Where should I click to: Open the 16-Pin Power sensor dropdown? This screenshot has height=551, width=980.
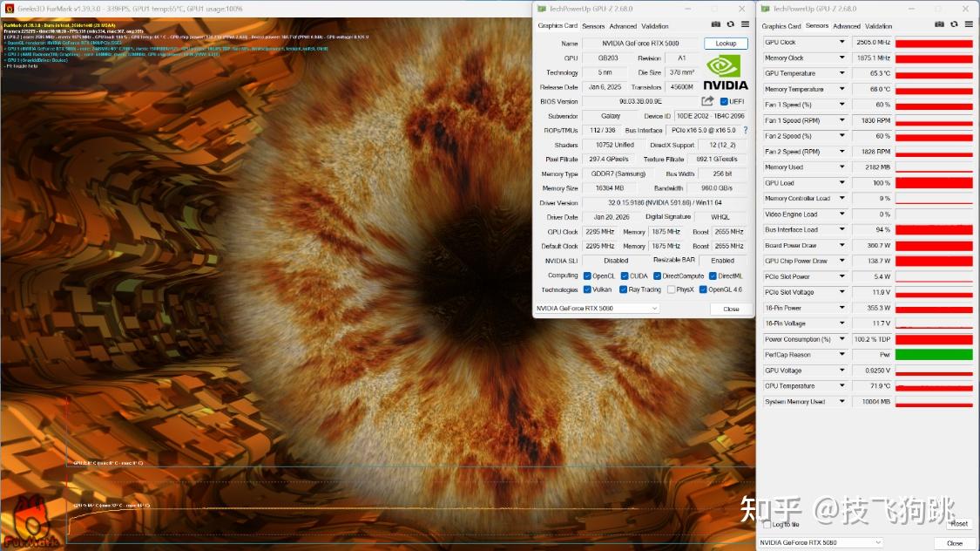pyautogui.click(x=841, y=308)
